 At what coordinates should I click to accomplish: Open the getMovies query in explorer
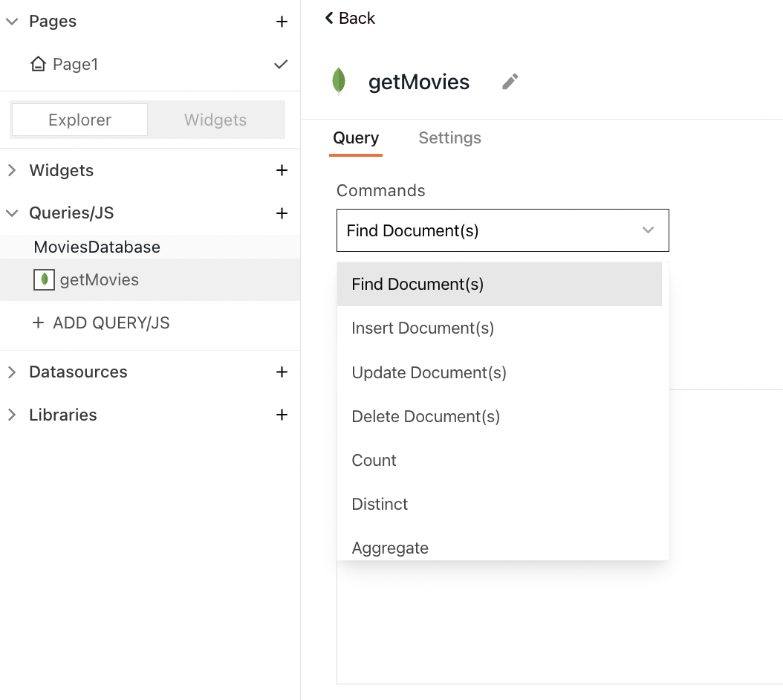(x=150, y=280)
